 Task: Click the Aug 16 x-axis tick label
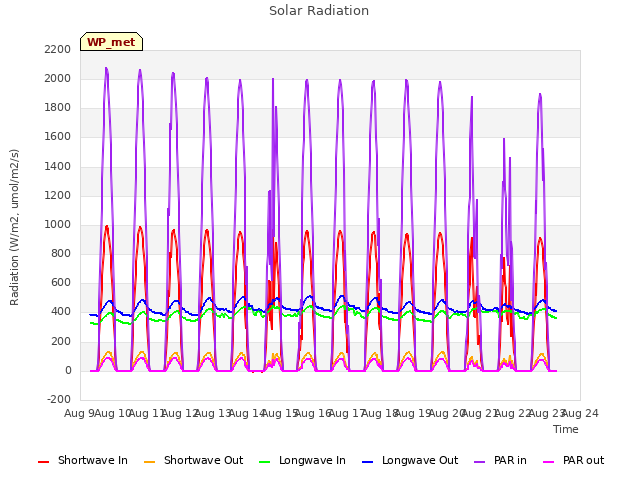tap(313, 413)
